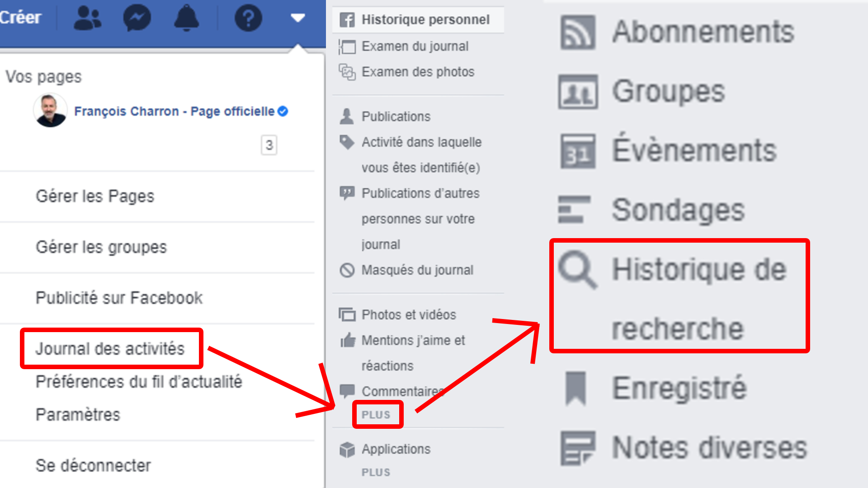Open François Charron - Page officielle link
This screenshot has width=868, height=488.
click(174, 111)
